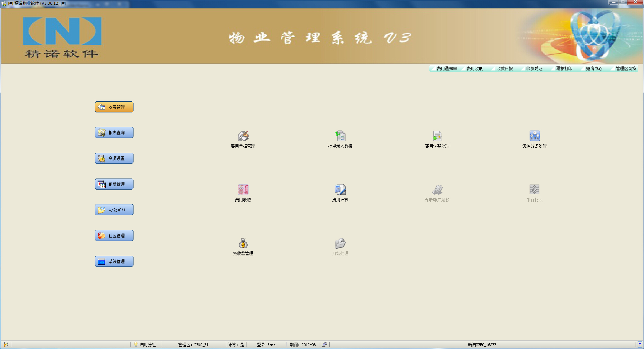Screen dimensions: 644x349
Task: Click the megaphone icon in status bar
Action: (x=6, y=344)
